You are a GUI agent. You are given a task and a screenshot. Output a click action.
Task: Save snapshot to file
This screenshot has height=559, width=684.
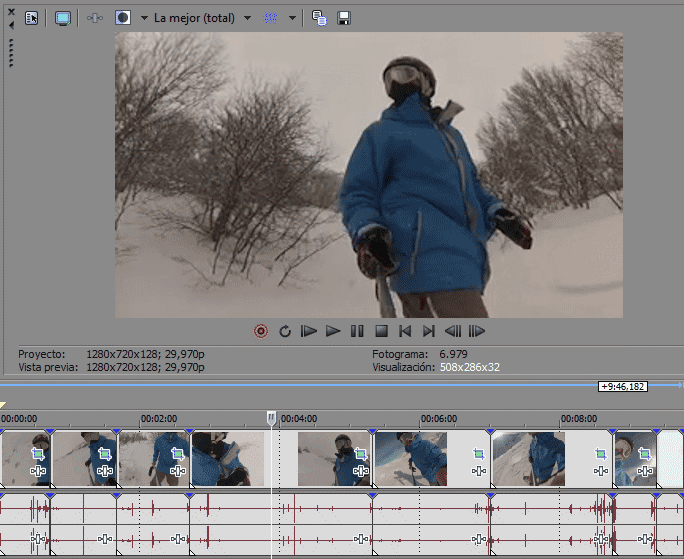click(x=344, y=18)
